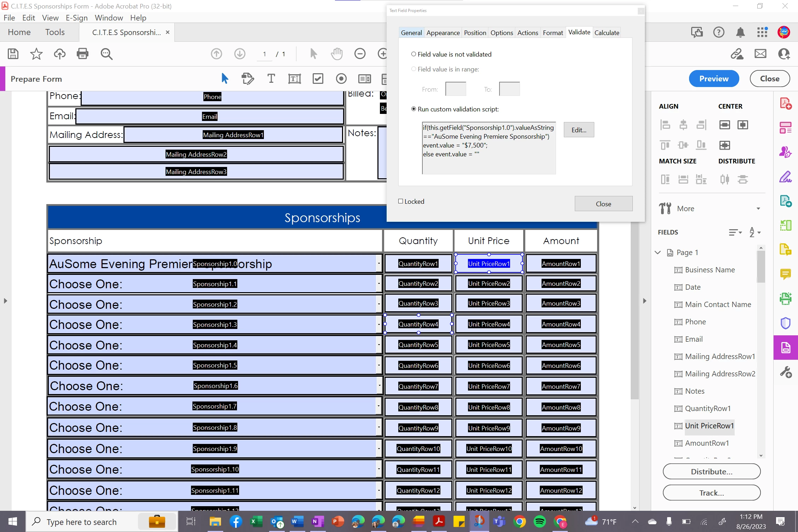
Task: Switch to the Calculate tab
Action: (607, 33)
